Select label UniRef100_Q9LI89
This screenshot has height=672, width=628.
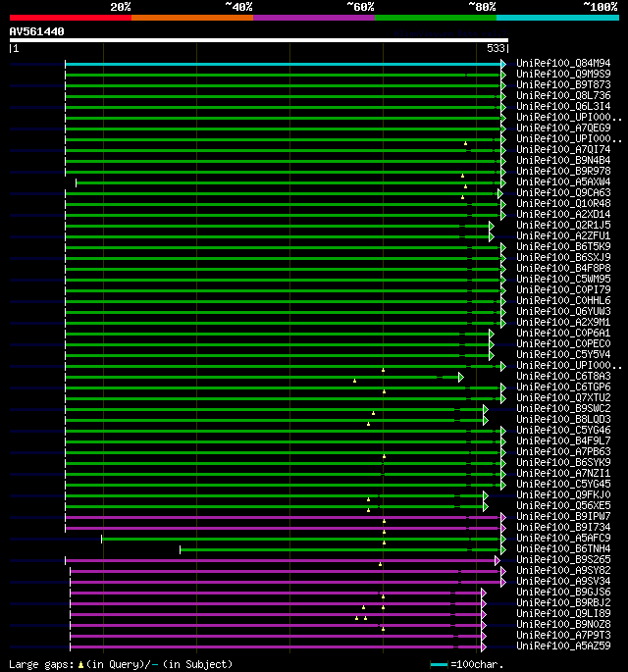tap(563, 614)
